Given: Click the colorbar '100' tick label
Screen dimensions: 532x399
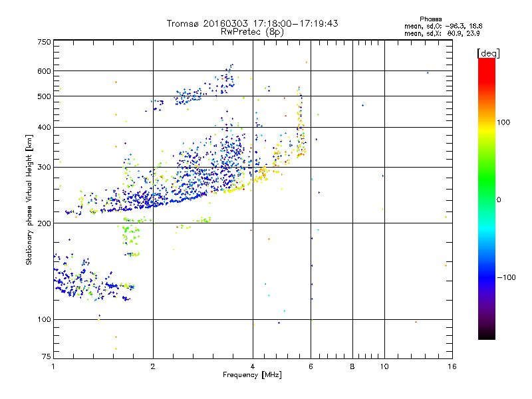Looking at the screenshot, I should coord(503,122).
